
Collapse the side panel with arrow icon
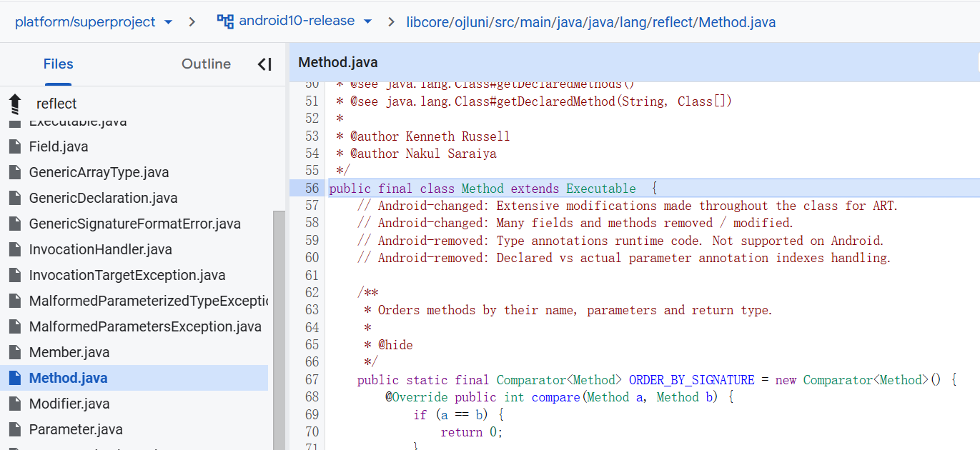coord(264,64)
